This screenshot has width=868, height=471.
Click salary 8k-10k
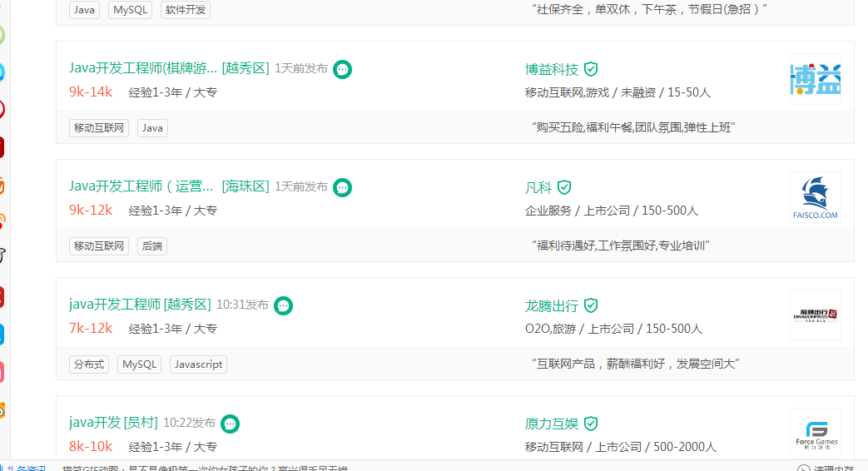pos(91,447)
